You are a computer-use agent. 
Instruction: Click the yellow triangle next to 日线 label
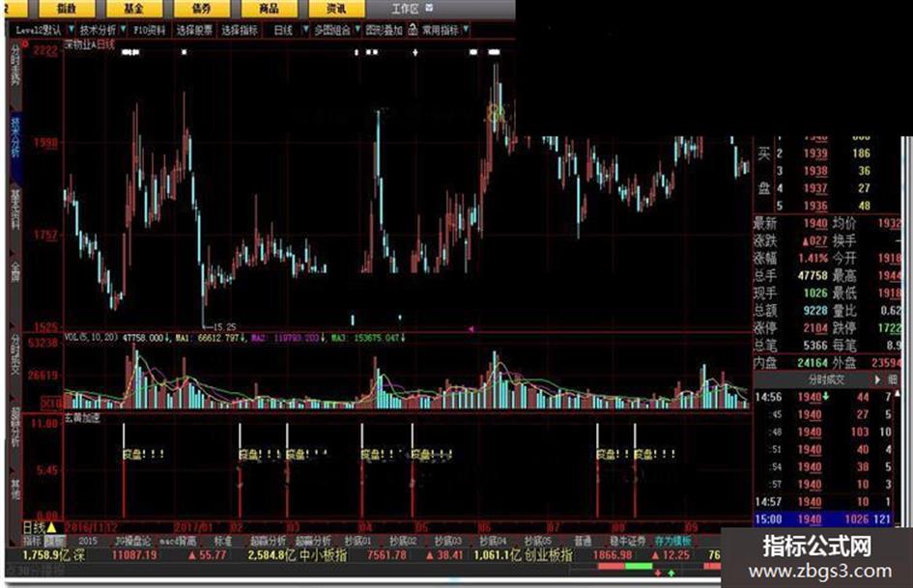[50, 527]
